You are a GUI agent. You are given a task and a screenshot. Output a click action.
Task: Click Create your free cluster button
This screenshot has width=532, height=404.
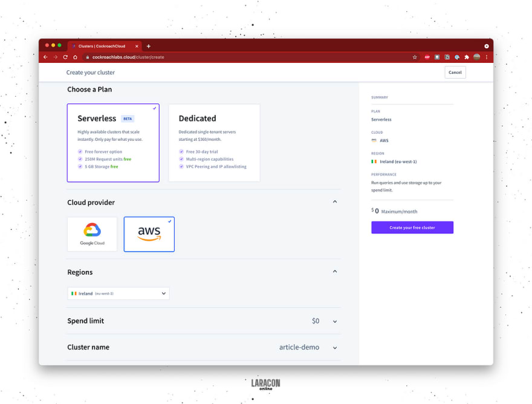click(412, 227)
